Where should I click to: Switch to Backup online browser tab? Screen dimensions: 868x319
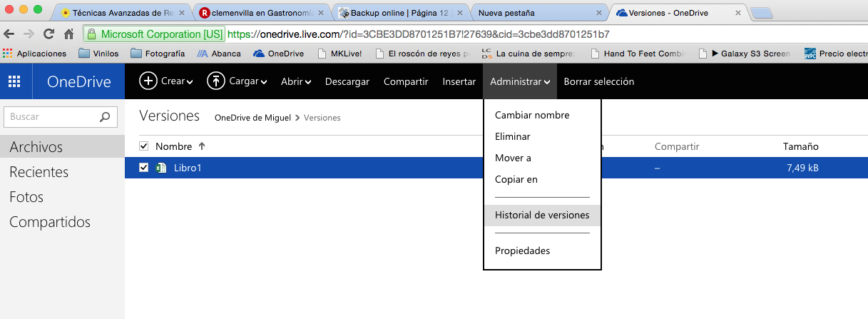click(x=402, y=12)
